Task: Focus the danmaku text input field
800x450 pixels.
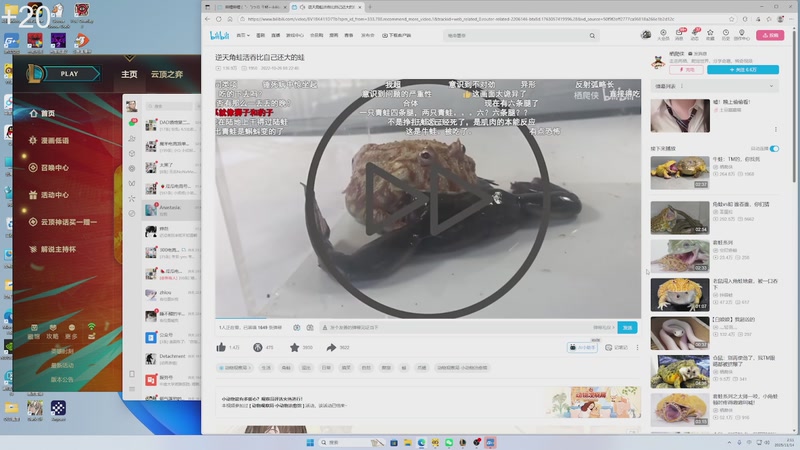Action: point(455,328)
